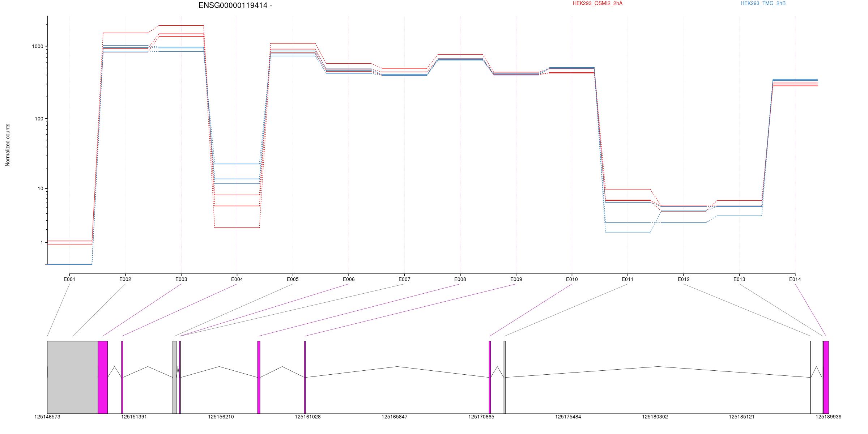Click genomic coordinate 125165847
The height and width of the screenshot is (434, 868).
pos(395,417)
